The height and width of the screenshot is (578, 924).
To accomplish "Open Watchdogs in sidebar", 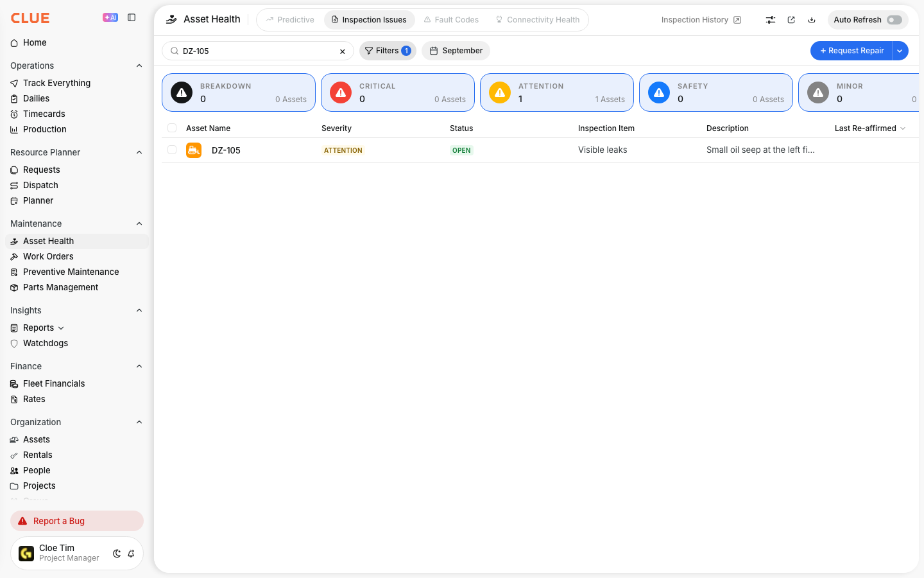I will (77, 343).
